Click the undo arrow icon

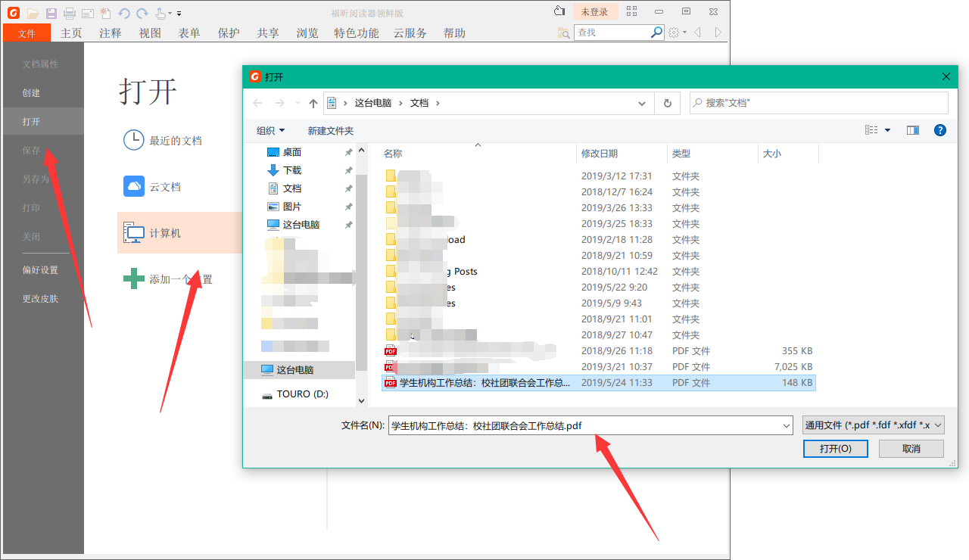pos(124,13)
